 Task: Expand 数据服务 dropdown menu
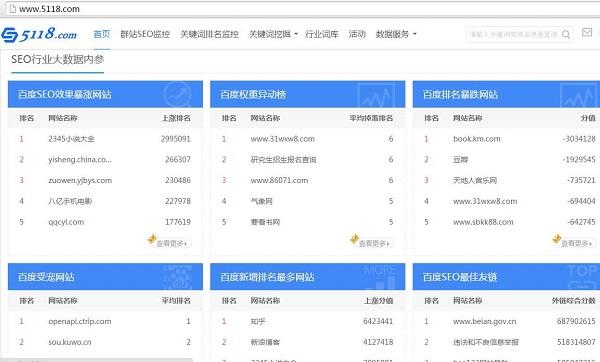coord(396,34)
